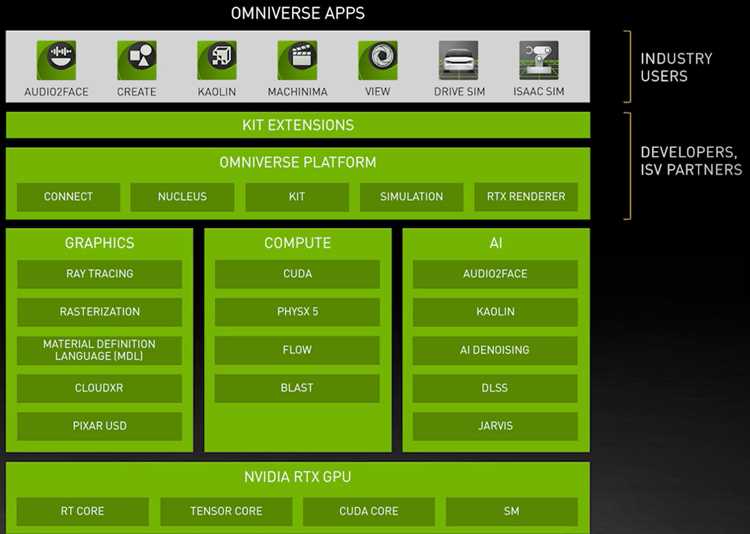This screenshot has height=534, width=750.
Task: Click the AI column heading
Action: coord(496,243)
